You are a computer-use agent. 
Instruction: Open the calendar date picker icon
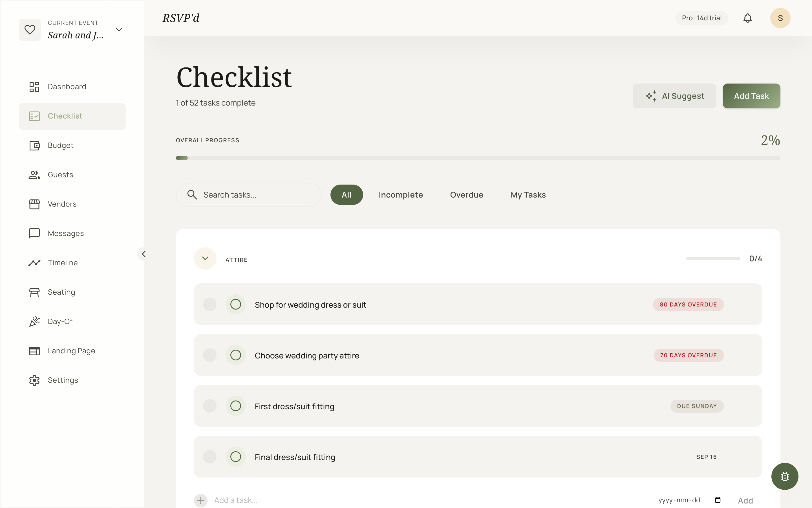718,500
